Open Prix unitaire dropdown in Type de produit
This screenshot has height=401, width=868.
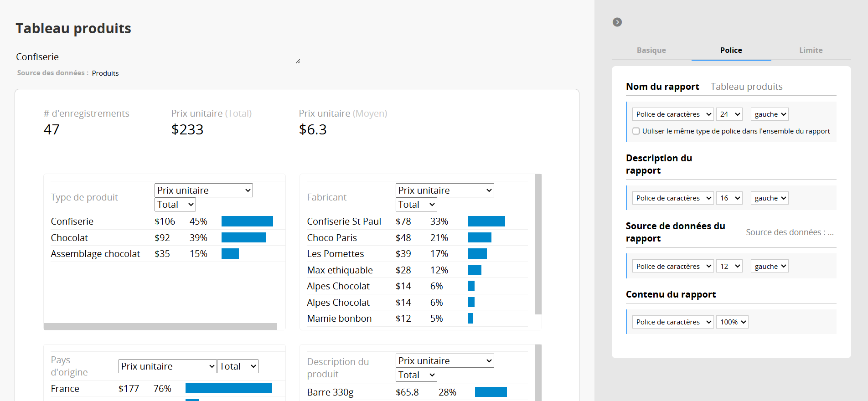click(204, 190)
